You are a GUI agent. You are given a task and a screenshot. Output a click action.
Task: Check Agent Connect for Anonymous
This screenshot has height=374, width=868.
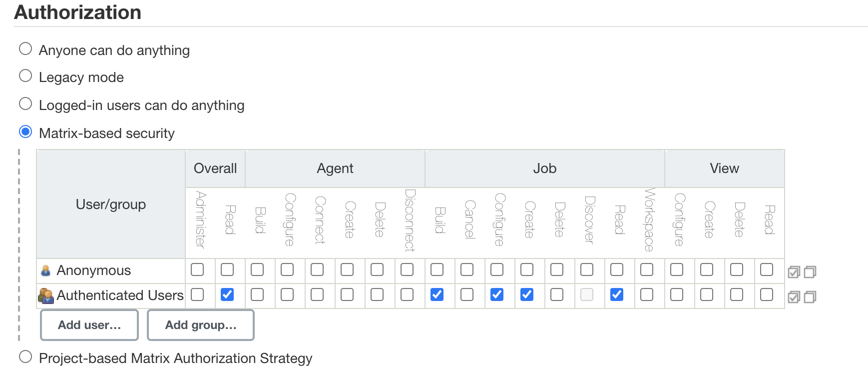[317, 269]
